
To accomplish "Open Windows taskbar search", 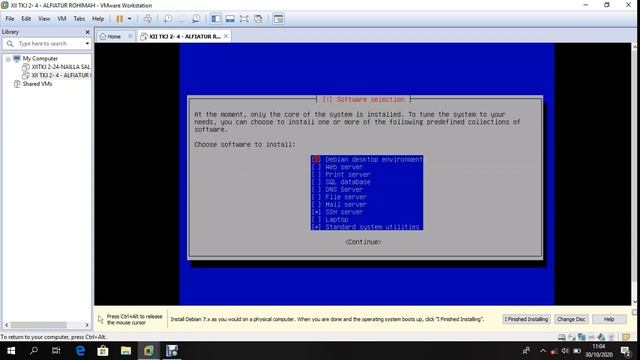I will click(34, 351).
